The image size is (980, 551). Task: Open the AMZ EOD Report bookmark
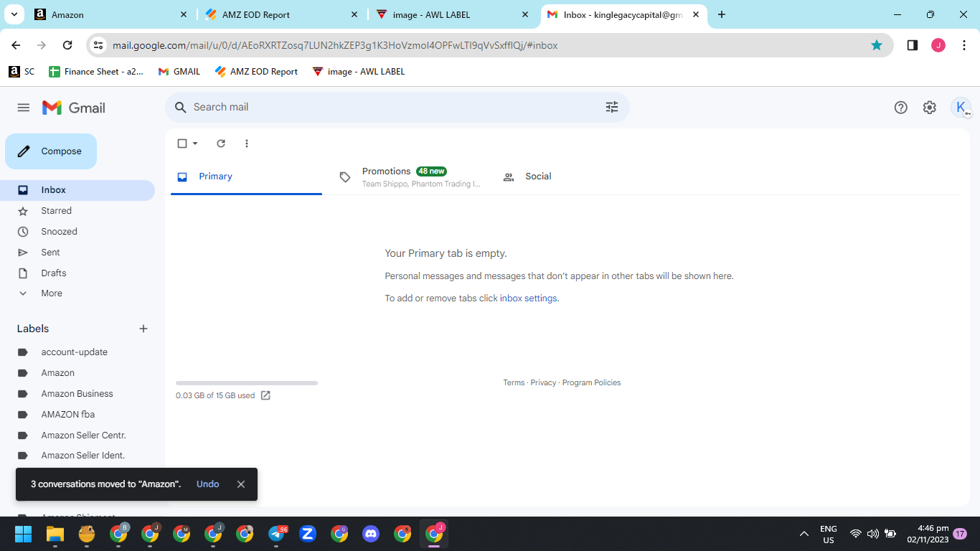255,72
